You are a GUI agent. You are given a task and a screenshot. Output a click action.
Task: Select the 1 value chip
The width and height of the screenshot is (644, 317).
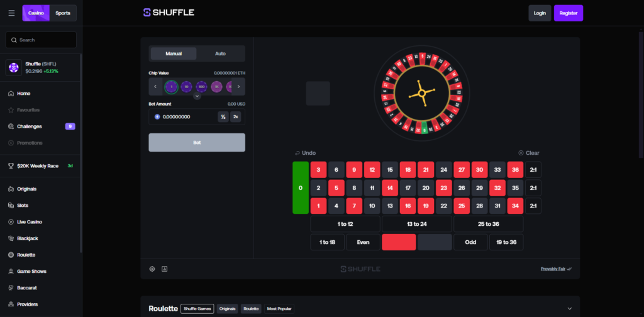pyautogui.click(x=171, y=87)
